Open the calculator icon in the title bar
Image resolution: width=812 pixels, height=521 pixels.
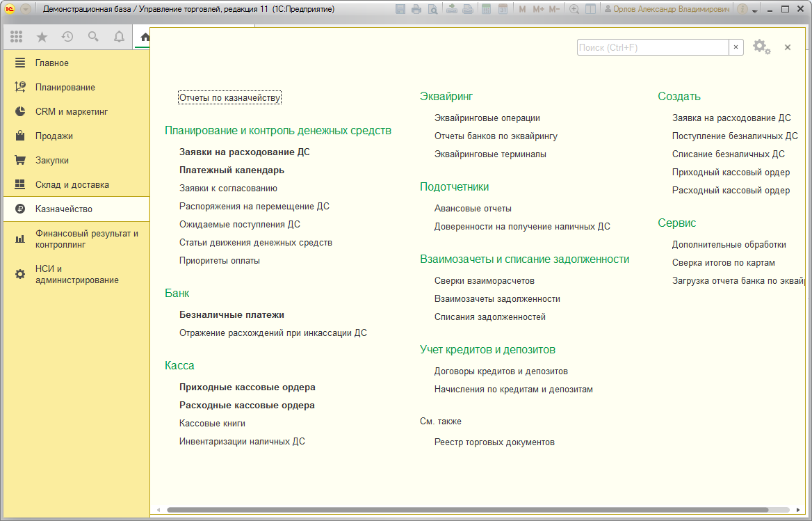pos(486,9)
